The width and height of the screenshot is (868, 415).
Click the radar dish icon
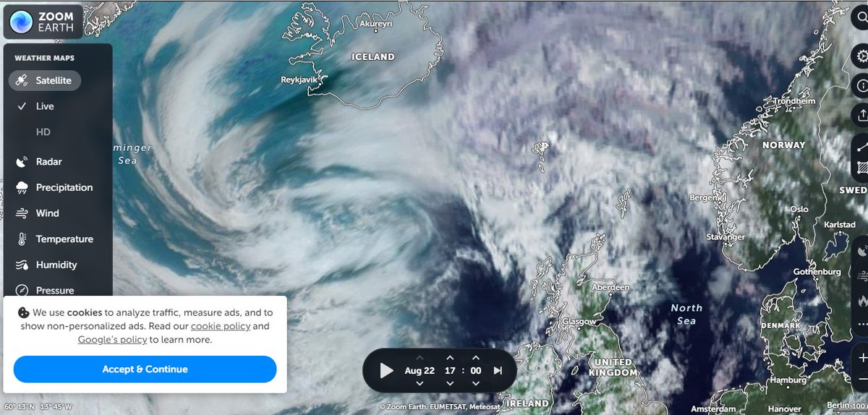tap(22, 162)
